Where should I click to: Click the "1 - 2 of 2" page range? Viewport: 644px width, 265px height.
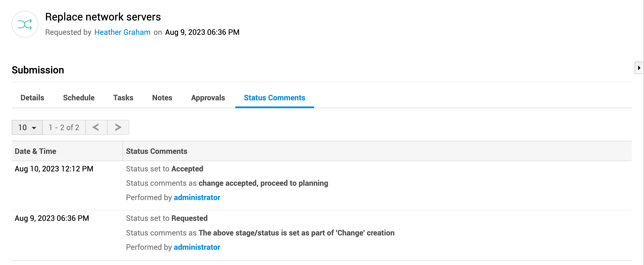pyautogui.click(x=64, y=127)
